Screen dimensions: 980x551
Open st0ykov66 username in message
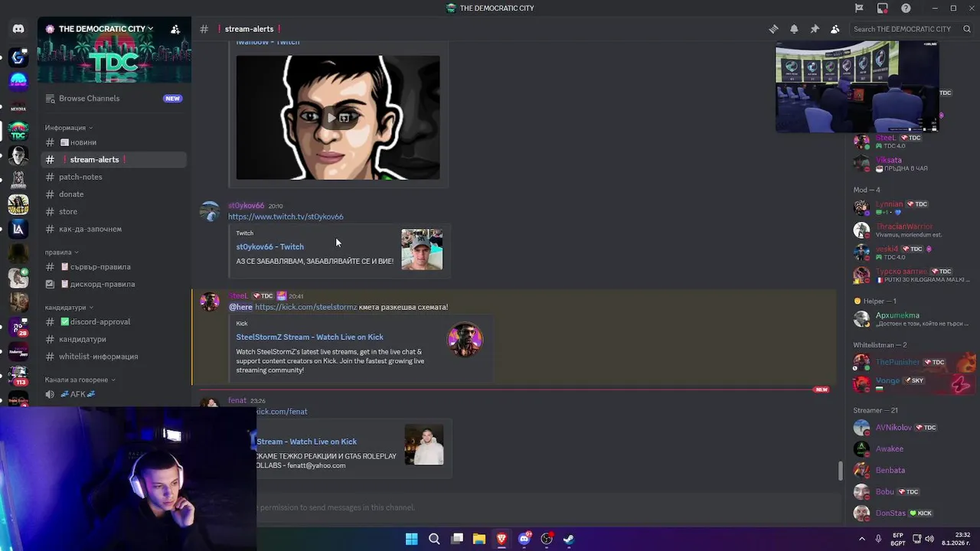coord(246,205)
